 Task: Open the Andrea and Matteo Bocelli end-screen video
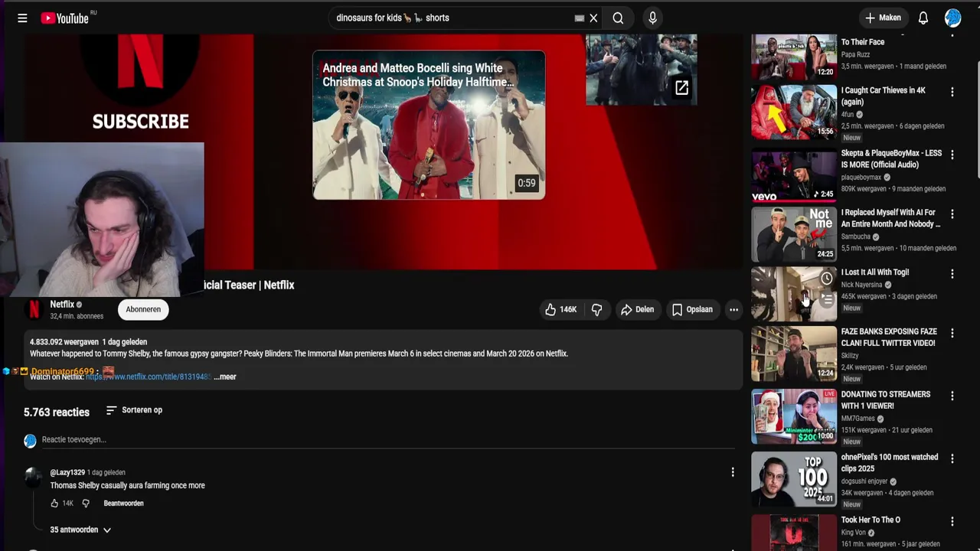tap(429, 125)
